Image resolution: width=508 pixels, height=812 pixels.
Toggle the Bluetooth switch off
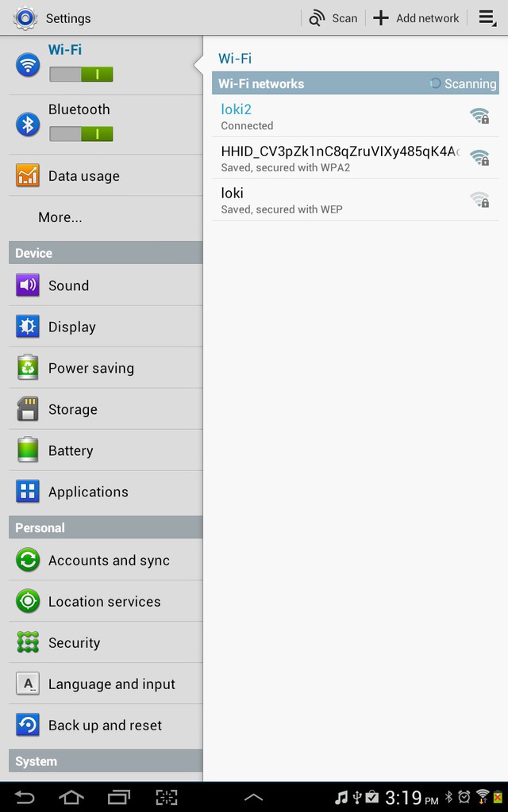pos(82,134)
